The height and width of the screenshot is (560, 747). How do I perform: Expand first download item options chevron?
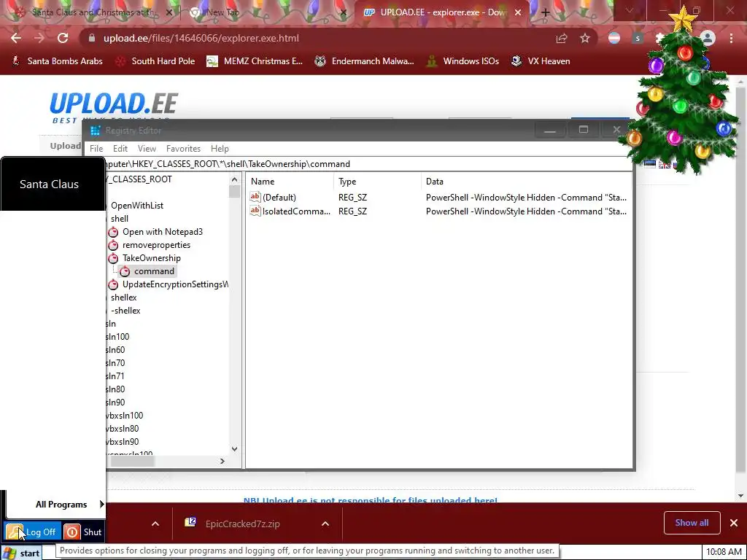click(155, 524)
